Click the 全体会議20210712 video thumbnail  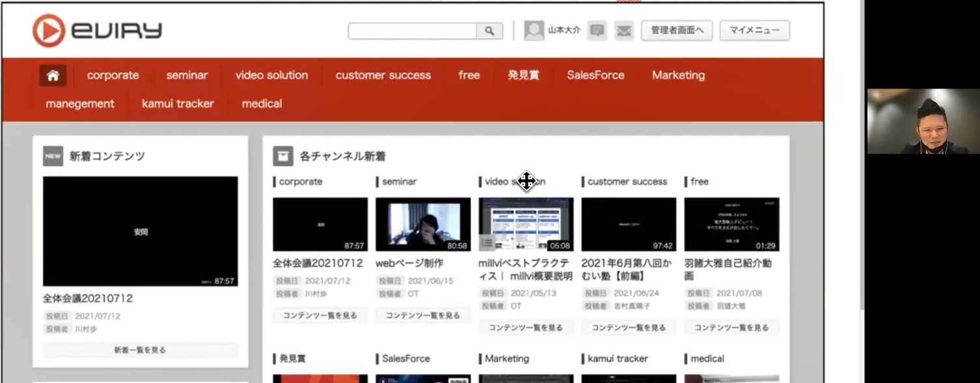140,231
